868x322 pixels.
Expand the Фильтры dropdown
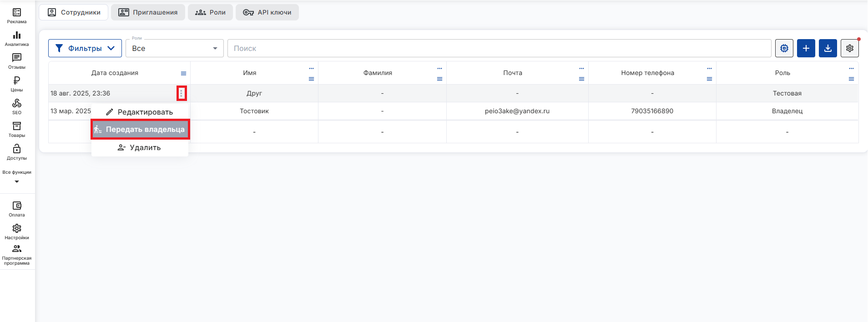point(85,48)
